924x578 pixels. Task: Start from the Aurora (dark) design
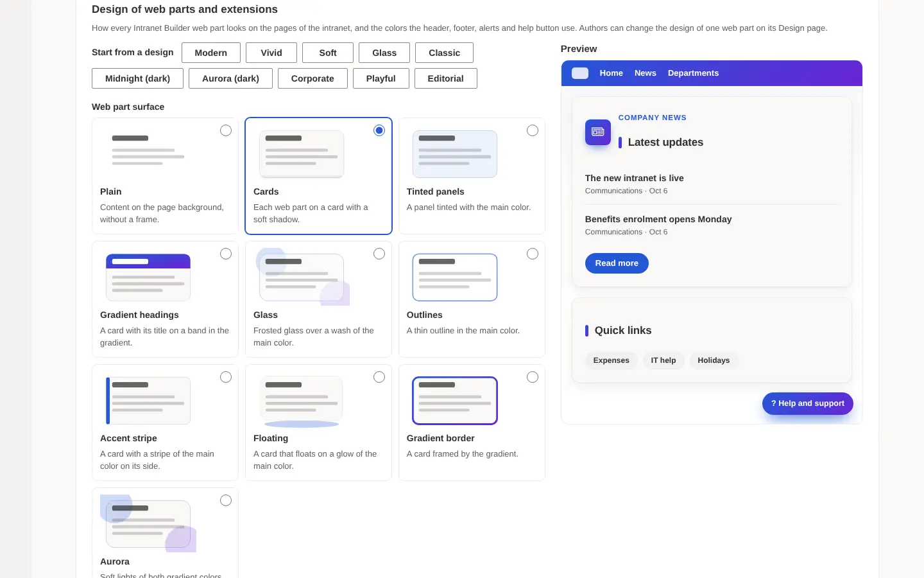point(230,78)
